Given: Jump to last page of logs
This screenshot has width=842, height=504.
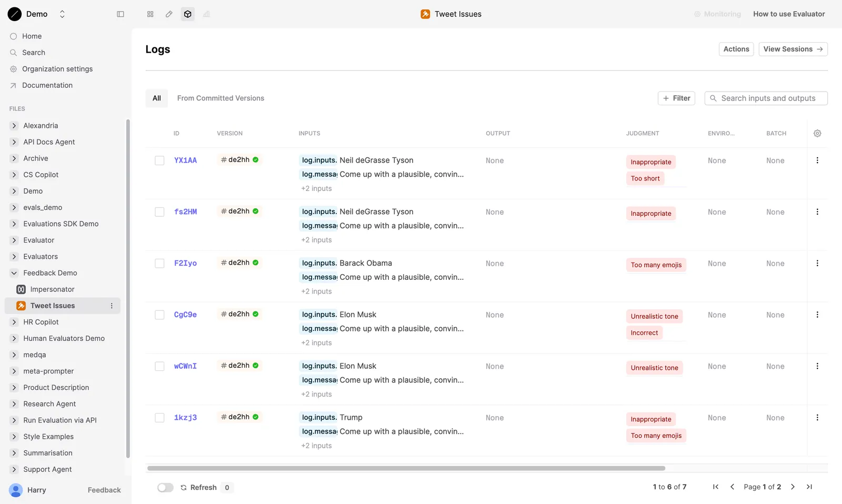Looking at the screenshot, I should coord(809,487).
